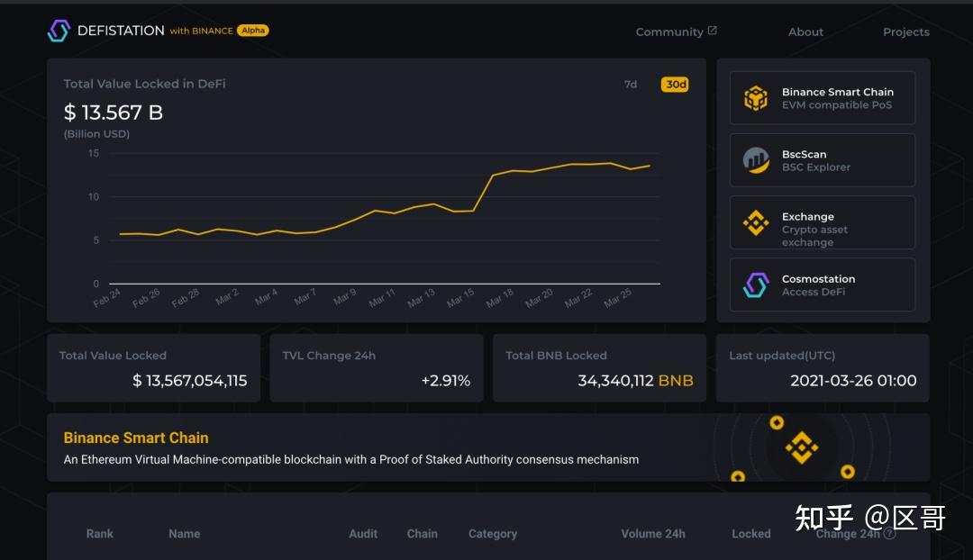The height and width of the screenshot is (560, 973).
Task: Select the 30d chart range
Action: [675, 85]
